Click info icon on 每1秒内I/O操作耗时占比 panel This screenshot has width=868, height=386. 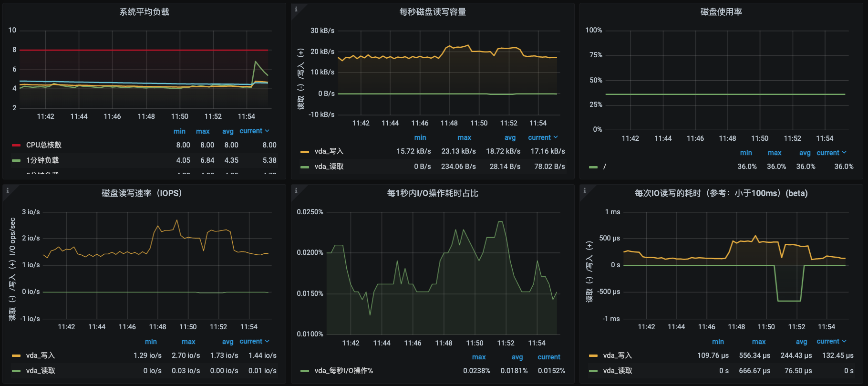click(296, 190)
